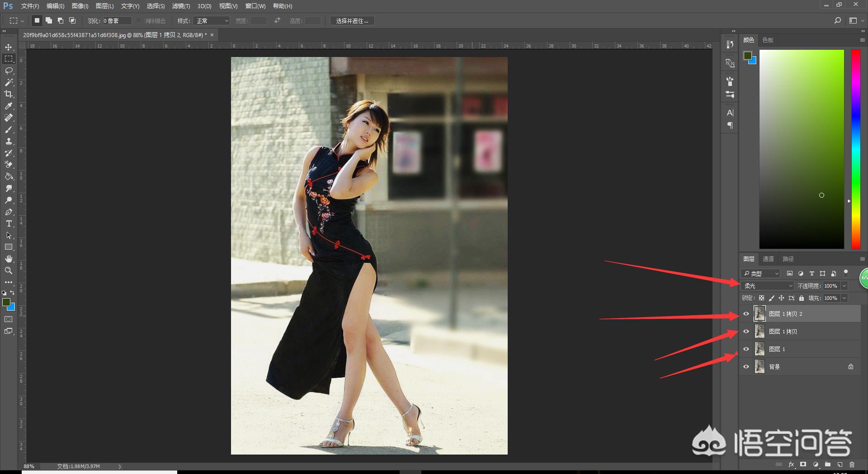Click 选择并遮住 button
The width and height of the screenshot is (868, 474).
[x=352, y=21]
